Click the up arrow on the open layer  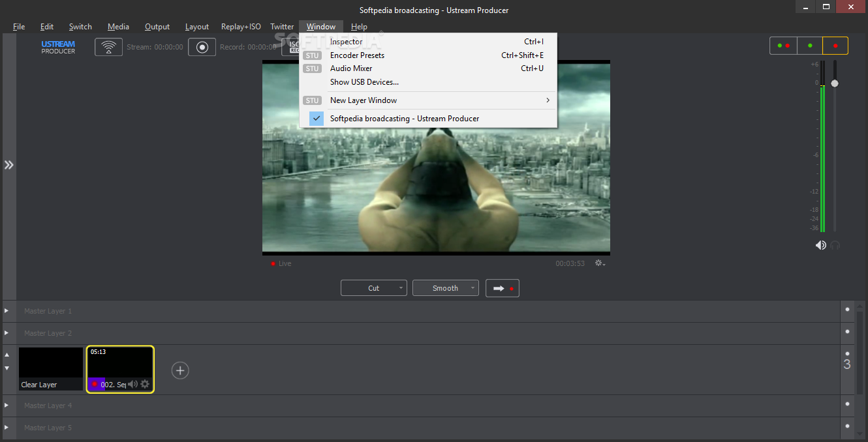tap(7, 355)
